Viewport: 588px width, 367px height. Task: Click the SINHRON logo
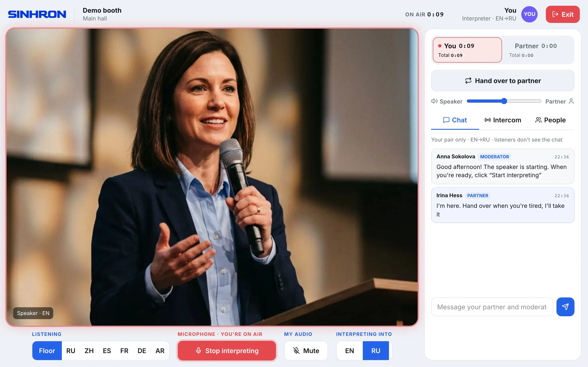tap(37, 14)
